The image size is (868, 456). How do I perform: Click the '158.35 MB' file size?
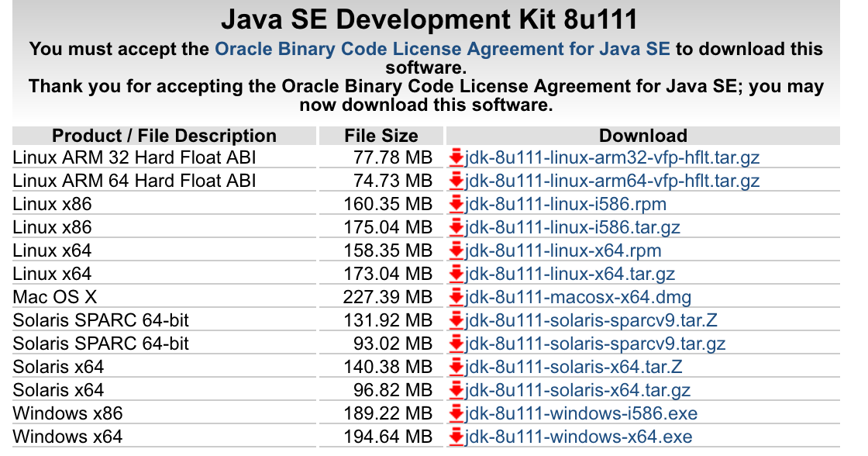pyautogui.click(x=388, y=251)
